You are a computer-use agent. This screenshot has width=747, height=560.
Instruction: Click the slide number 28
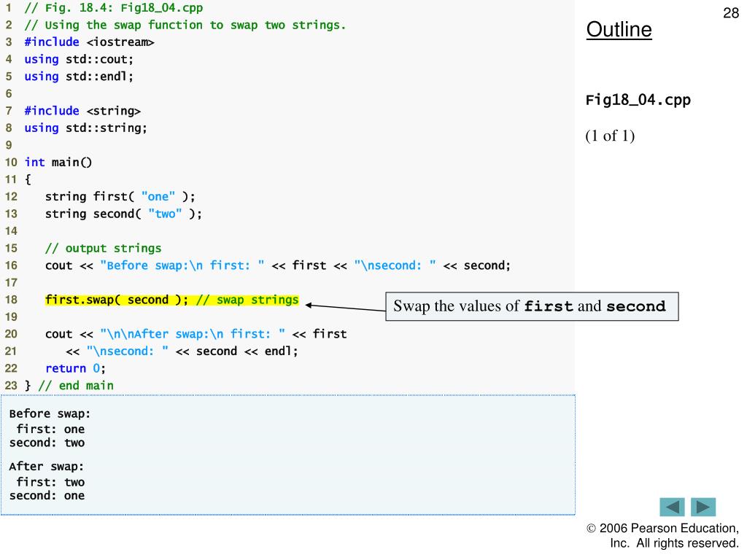[x=731, y=14]
